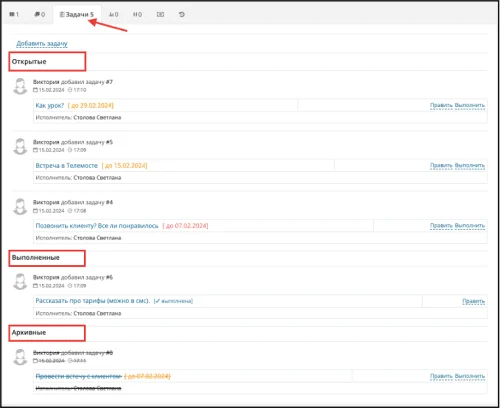This screenshot has width=500, height=408.
Task: Select the Задачи 5 tab
Action: tap(77, 14)
